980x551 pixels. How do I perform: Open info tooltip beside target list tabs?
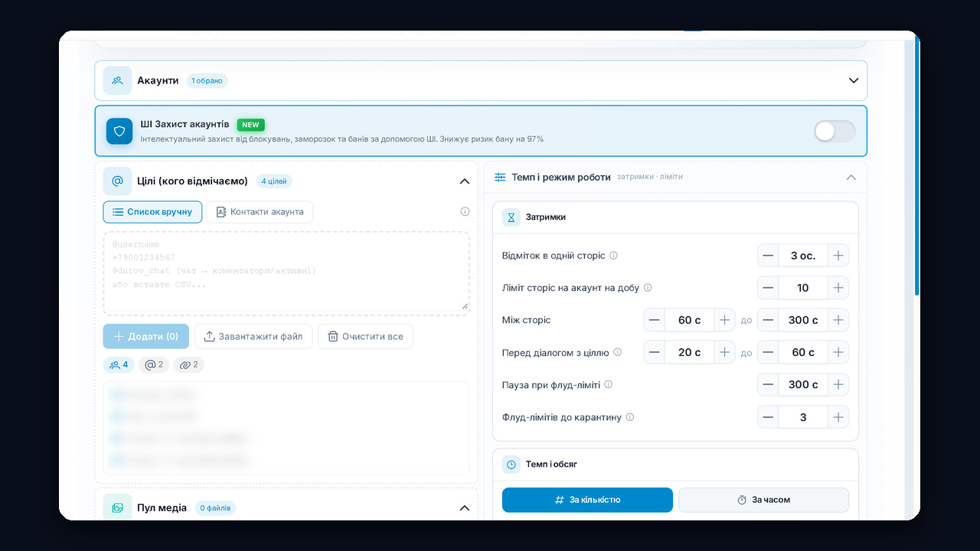coord(465,212)
